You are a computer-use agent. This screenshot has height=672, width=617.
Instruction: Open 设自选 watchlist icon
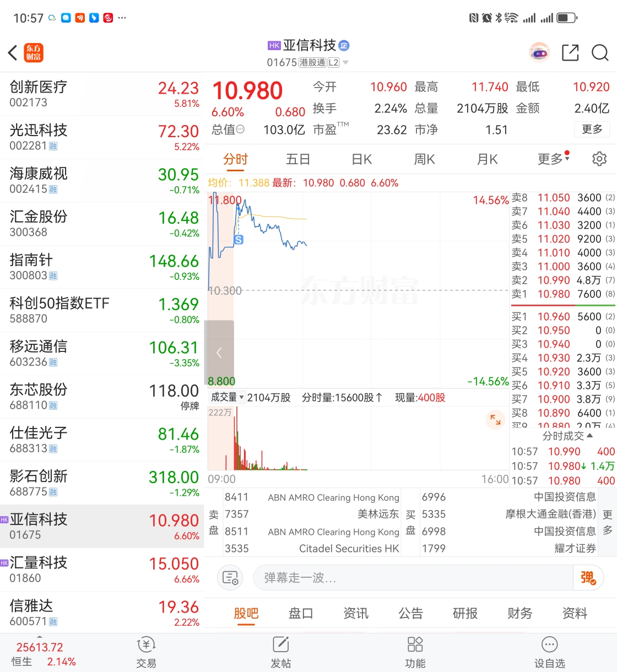tap(550, 652)
